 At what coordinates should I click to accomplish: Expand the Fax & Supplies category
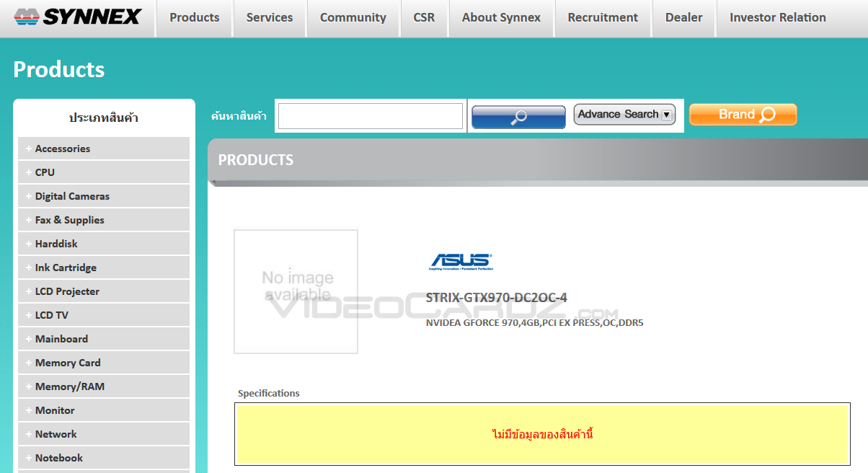click(x=104, y=220)
